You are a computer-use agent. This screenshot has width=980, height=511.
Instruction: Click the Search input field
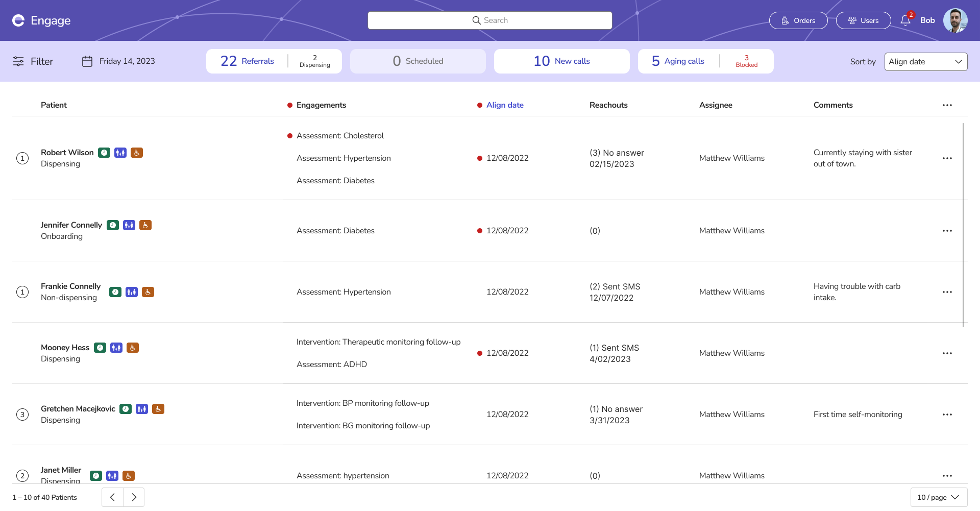click(489, 20)
